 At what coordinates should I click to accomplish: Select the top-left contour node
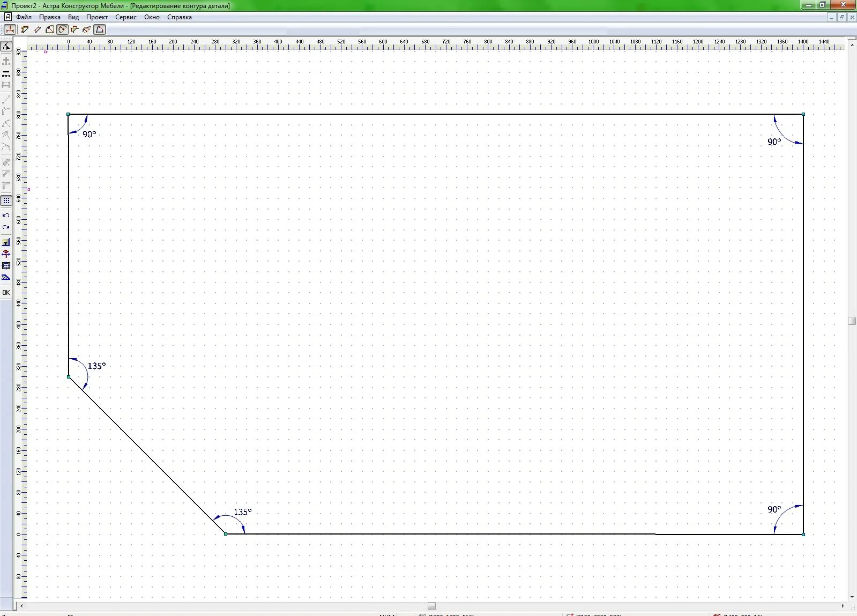68,114
